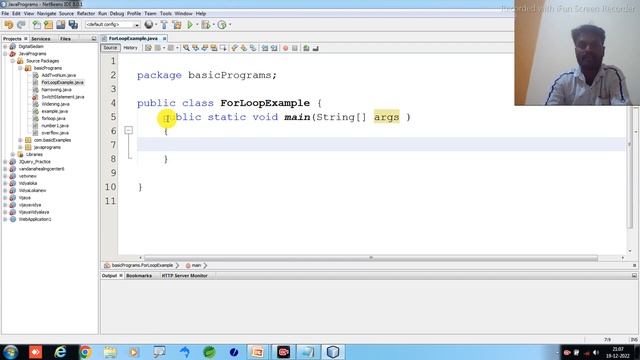Image resolution: width=640 pixels, height=360 pixels.
Task: Click basicPrograms.ForLoopExample breadcrumb
Action: point(142,266)
